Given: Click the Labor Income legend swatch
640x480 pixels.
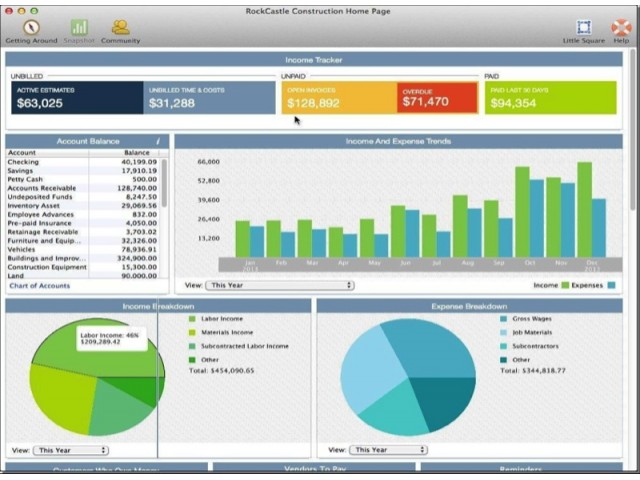Looking at the screenshot, I should click(192, 319).
